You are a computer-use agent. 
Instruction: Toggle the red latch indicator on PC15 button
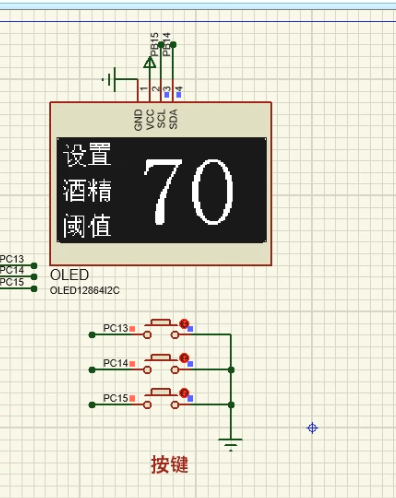pyautogui.click(x=184, y=393)
